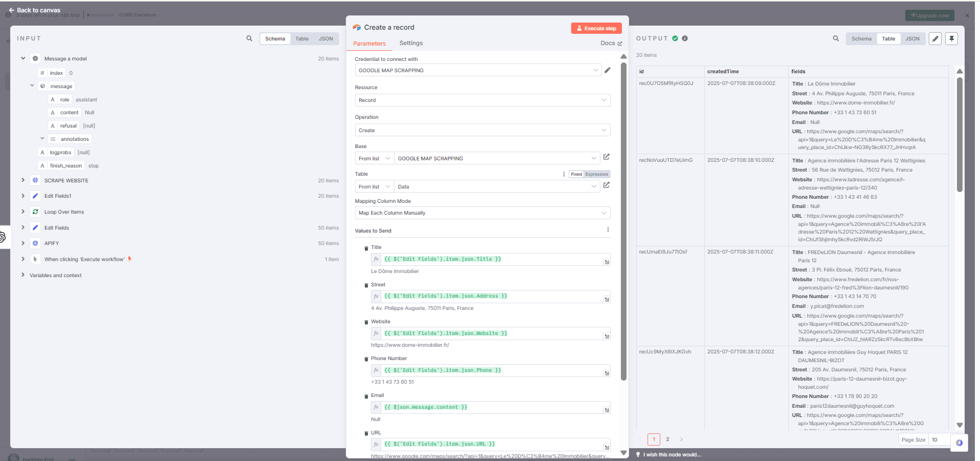Switch Table field to Expression mode

(596, 174)
